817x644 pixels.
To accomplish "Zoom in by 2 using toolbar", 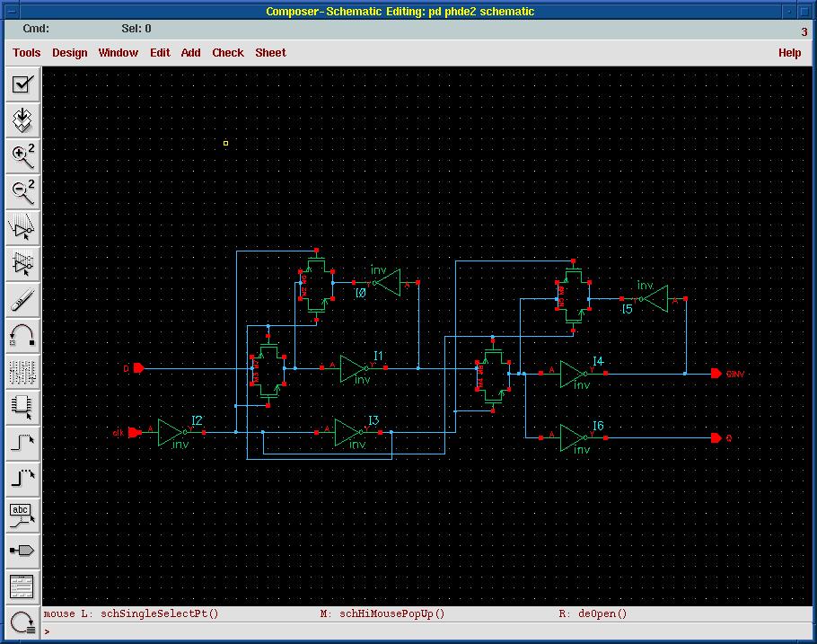I will tap(22, 155).
